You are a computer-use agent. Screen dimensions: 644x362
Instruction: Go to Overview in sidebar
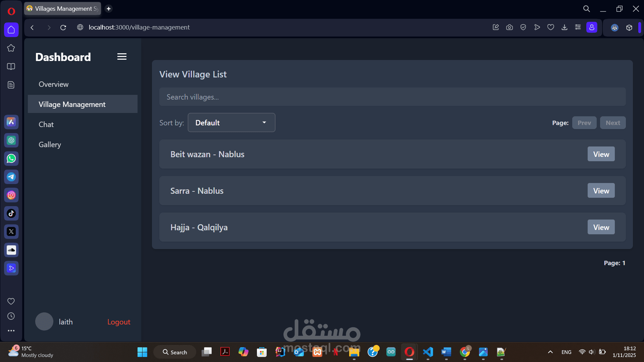point(54,84)
